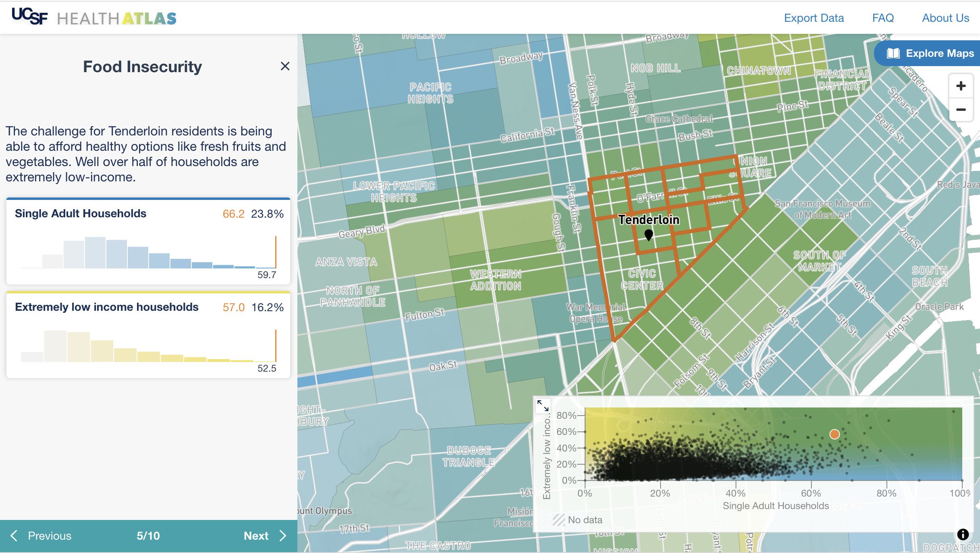This screenshot has width=980, height=553.
Task: Expand the scatterplot legend
Action: point(543,405)
